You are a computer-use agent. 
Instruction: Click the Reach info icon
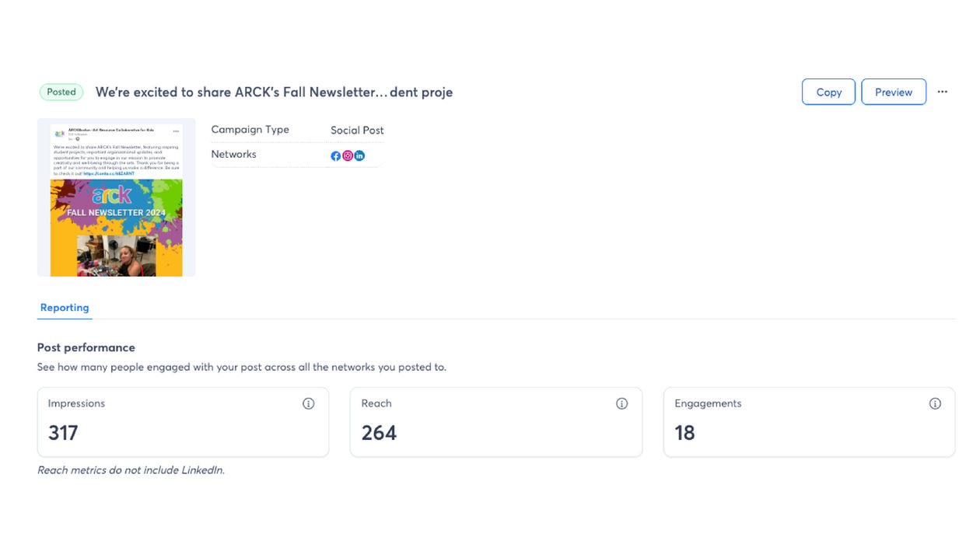tap(622, 403)
